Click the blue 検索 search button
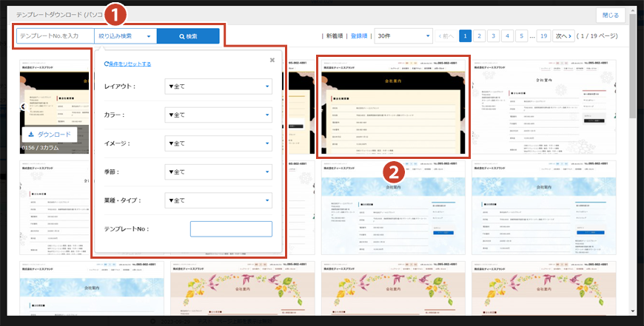This screenshot has width=644, height=326. pyautogui.click(x=188, y=36)
